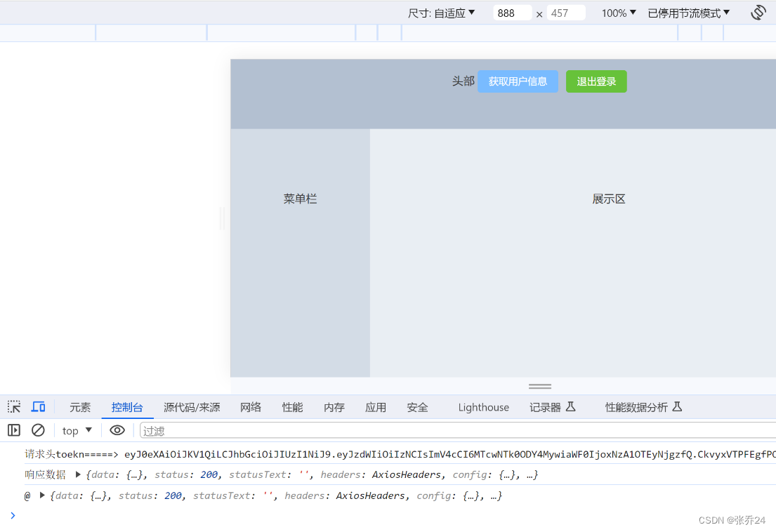Open the 尺寸 自适应 dropdown
This screenshot has height=532, width=776.
tap(442, 12)
